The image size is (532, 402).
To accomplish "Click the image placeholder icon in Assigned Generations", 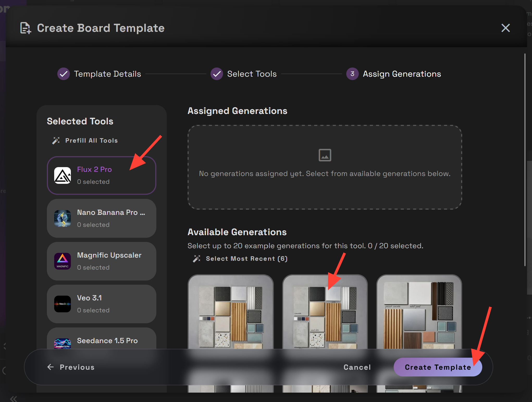I will (325, 155).
